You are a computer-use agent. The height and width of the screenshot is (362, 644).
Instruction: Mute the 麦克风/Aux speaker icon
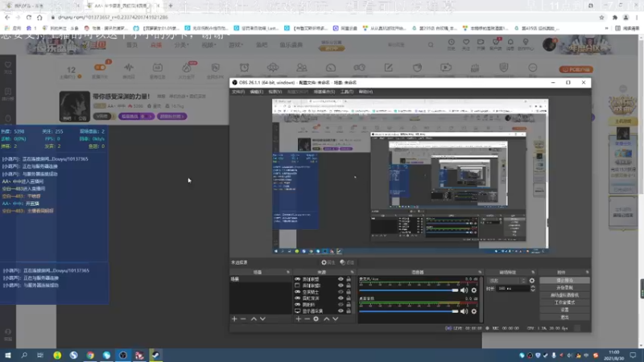[464, 290]
